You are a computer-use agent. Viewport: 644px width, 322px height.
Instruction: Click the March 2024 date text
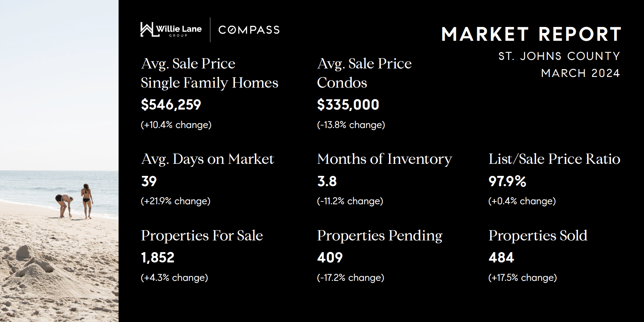click(580, 73)
